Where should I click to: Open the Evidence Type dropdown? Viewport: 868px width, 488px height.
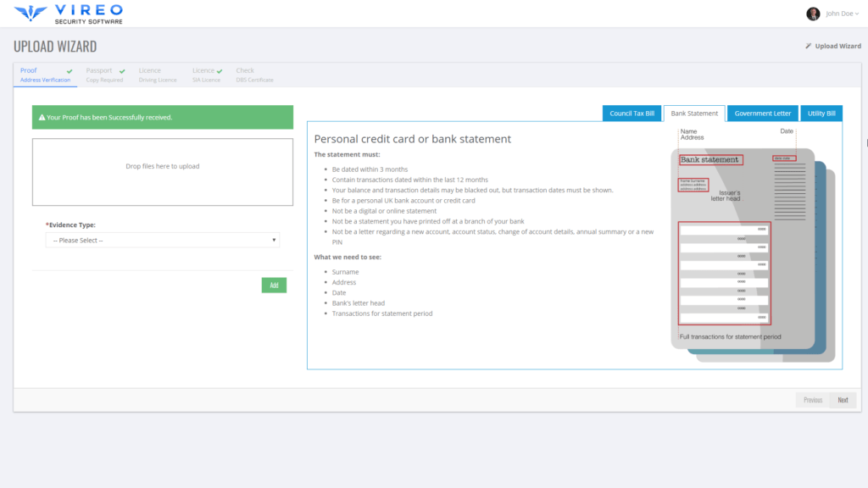click(x=162, y=240)
